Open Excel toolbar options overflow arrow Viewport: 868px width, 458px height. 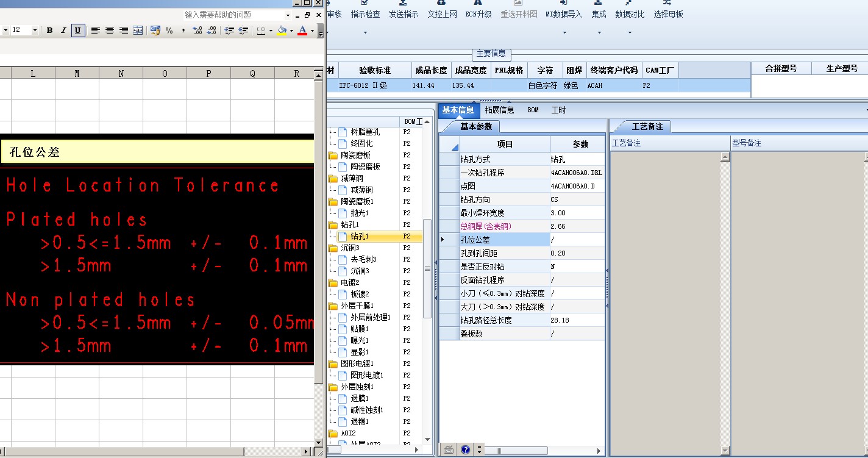coord(320,30)
